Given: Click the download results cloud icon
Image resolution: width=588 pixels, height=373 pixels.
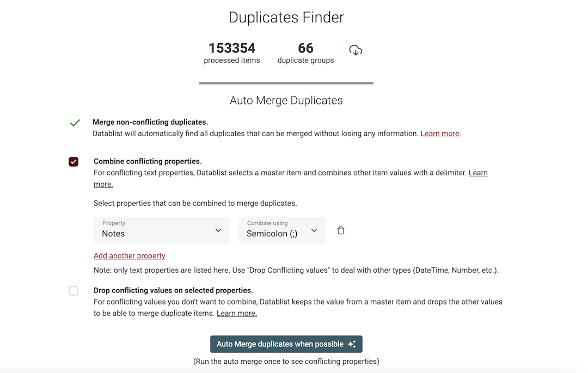Looking at the screenshot, I should [356, 50].
